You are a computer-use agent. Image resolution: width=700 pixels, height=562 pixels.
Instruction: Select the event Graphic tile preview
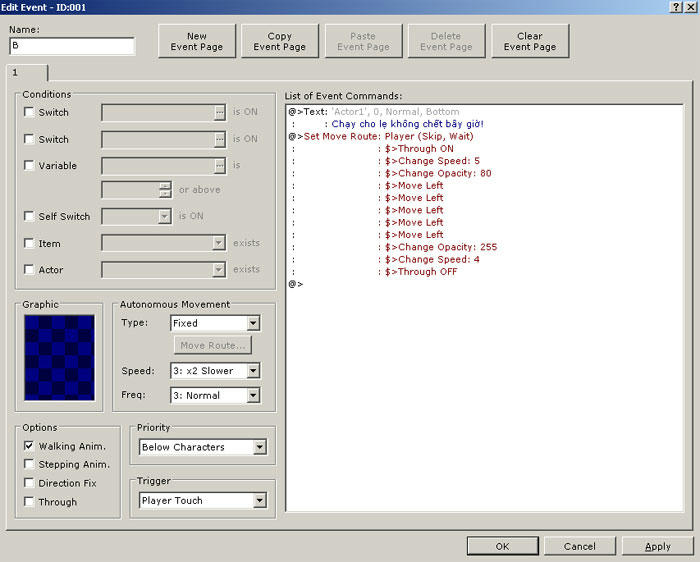click(x=59, y=357)
